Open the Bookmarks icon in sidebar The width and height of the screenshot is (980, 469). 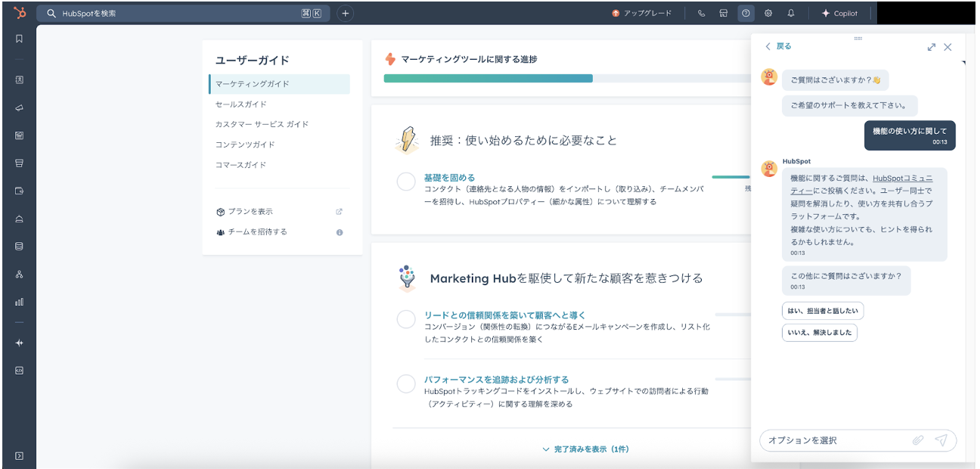20,39
